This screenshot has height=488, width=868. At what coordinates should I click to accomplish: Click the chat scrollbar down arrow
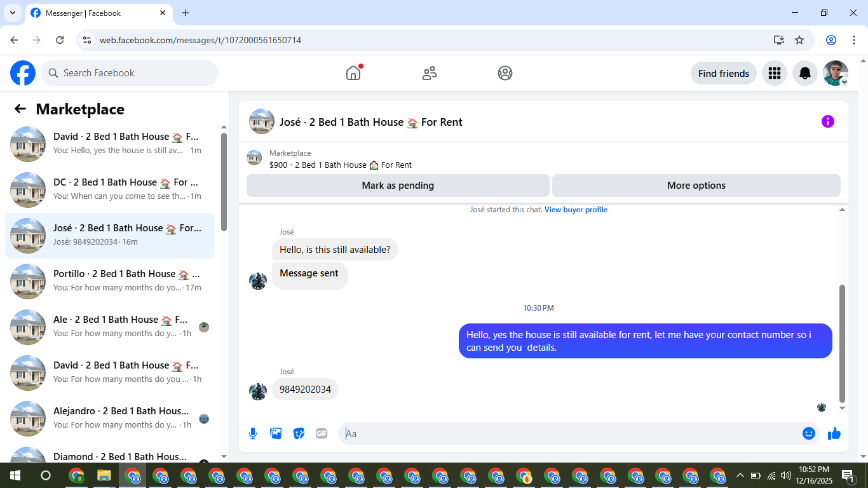[843, 408]
